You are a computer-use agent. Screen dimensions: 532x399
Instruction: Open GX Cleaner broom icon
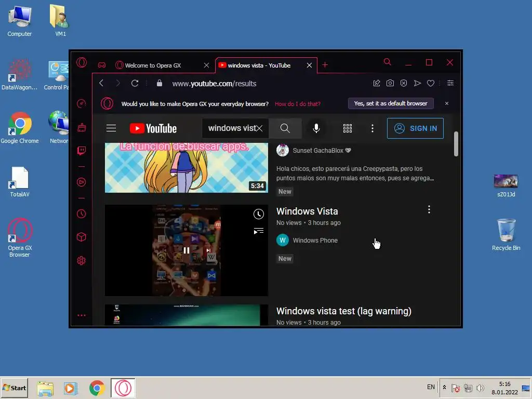coord(82,127)
